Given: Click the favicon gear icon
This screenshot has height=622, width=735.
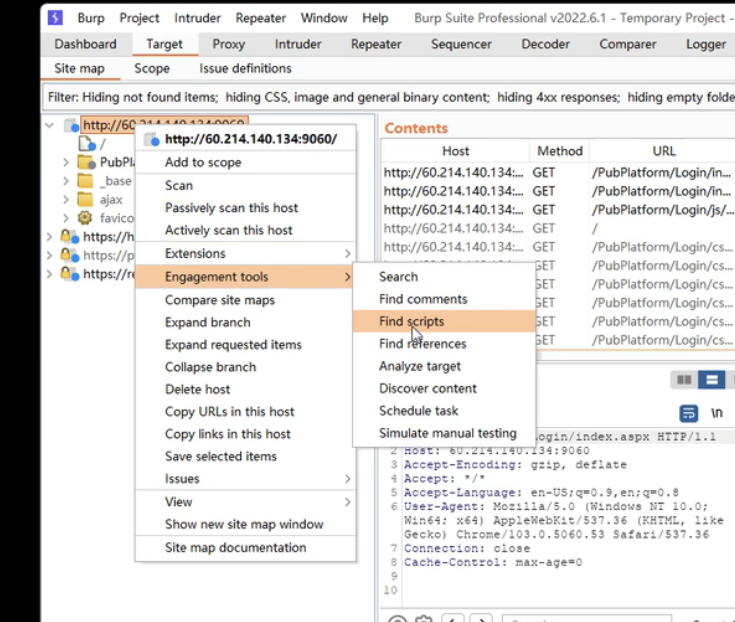Looking at the screenshot, I should pos(85,218).
